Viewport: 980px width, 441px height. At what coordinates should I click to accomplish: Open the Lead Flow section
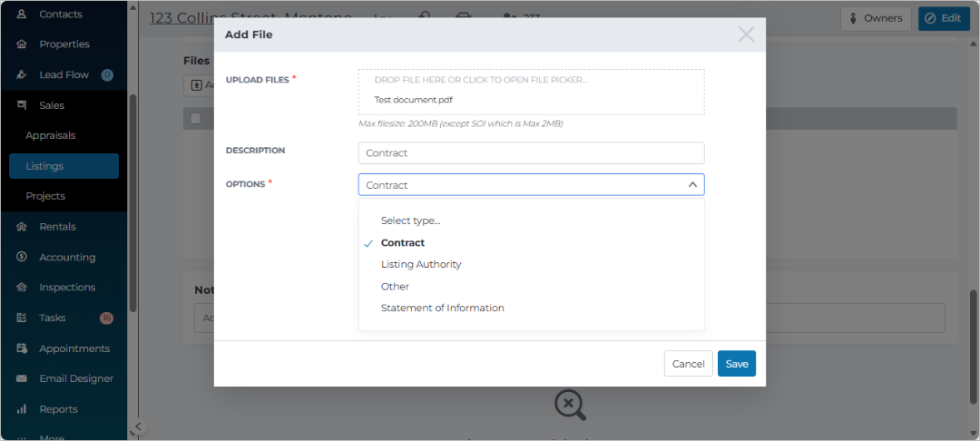point(64,75)
